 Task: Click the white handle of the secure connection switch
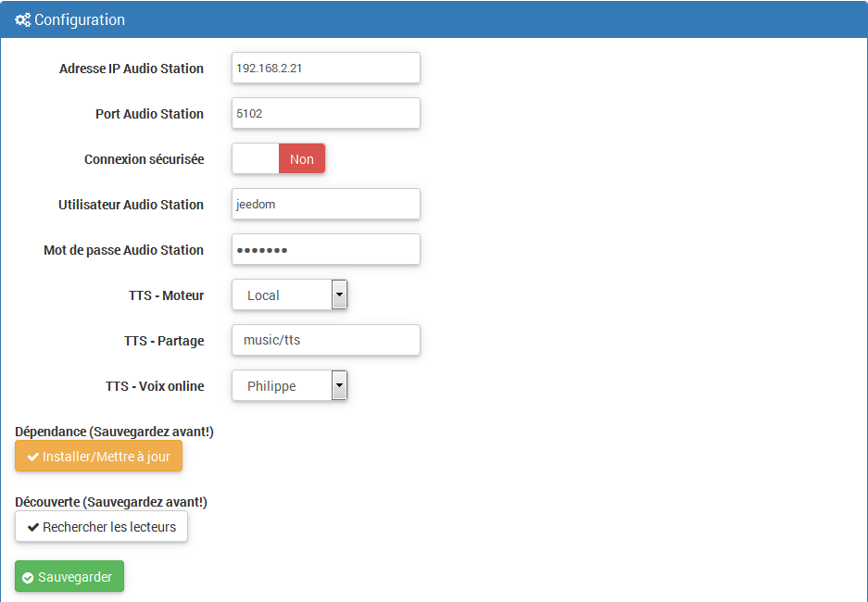pos(256,158)
